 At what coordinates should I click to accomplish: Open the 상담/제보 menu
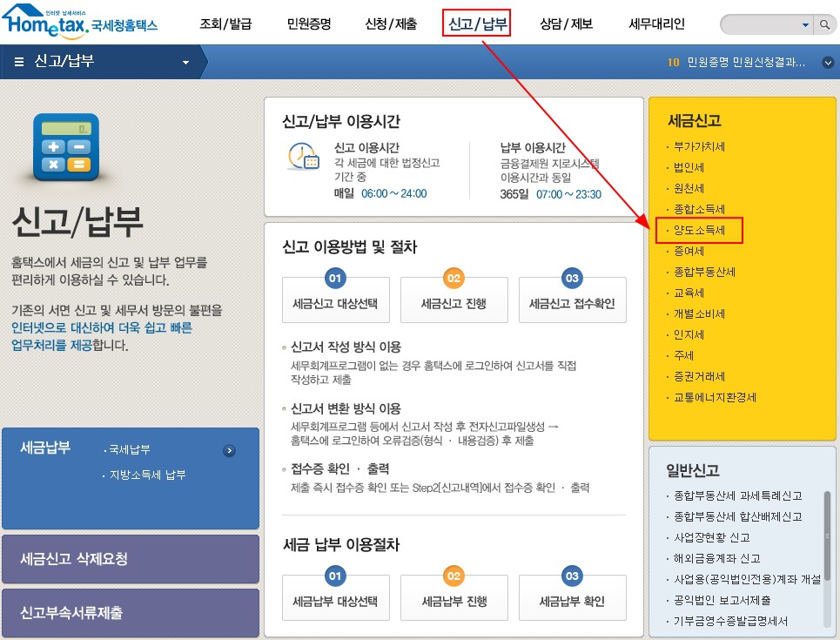tap(566, 24)
